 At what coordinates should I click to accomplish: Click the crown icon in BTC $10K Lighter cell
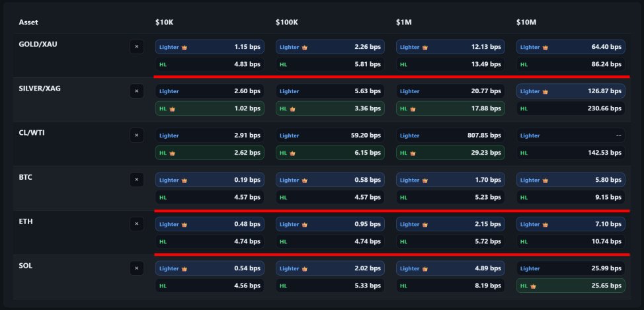(184, 180)
